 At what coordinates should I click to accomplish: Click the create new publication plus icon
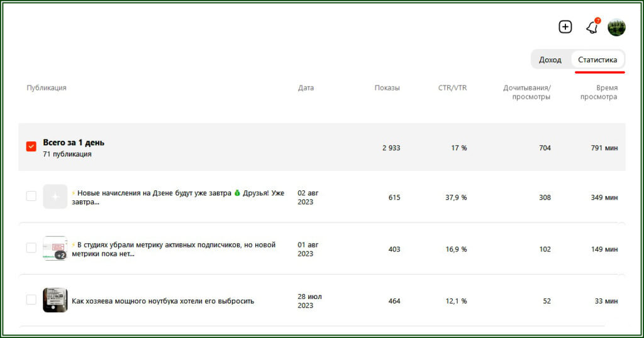click(565, 27)
